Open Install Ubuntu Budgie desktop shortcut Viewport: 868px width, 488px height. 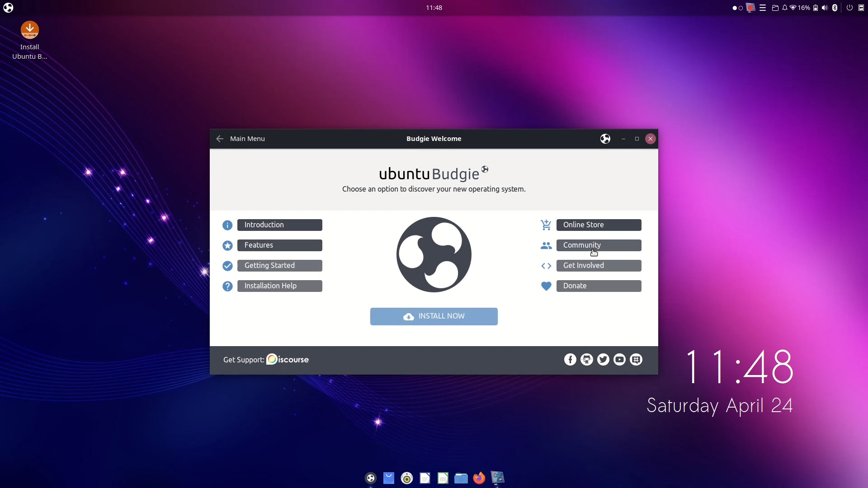click(29, 41)
